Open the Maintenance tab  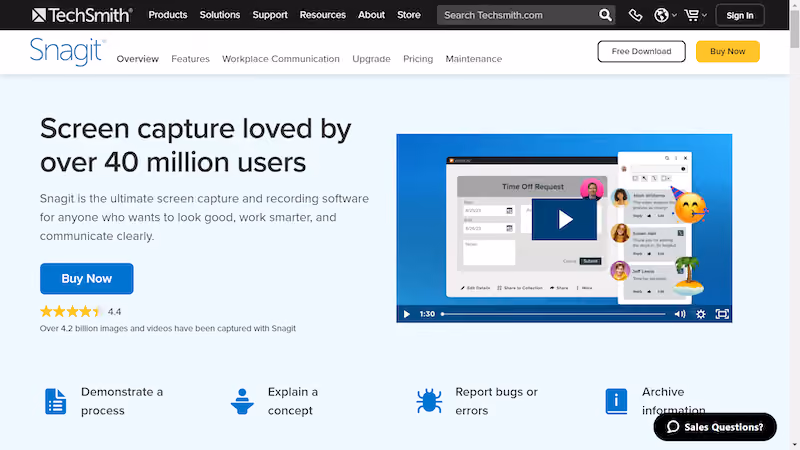473,59
